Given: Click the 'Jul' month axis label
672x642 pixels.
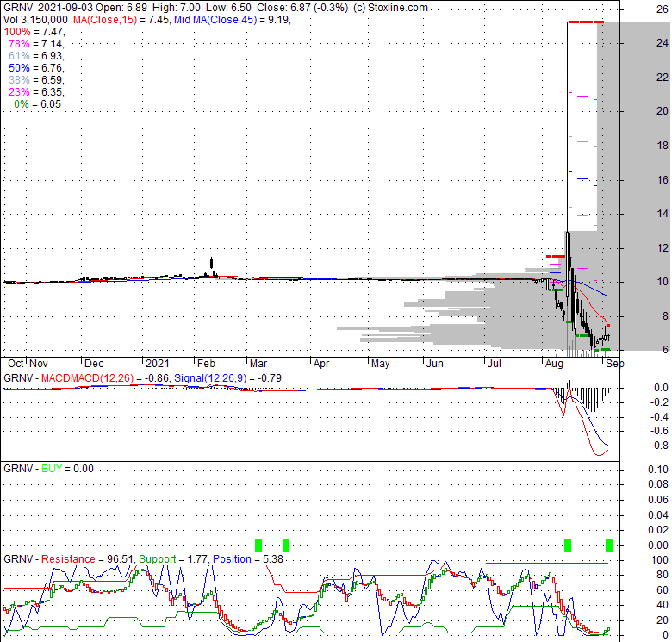Looking at the screenshot, I should (495, 364).
